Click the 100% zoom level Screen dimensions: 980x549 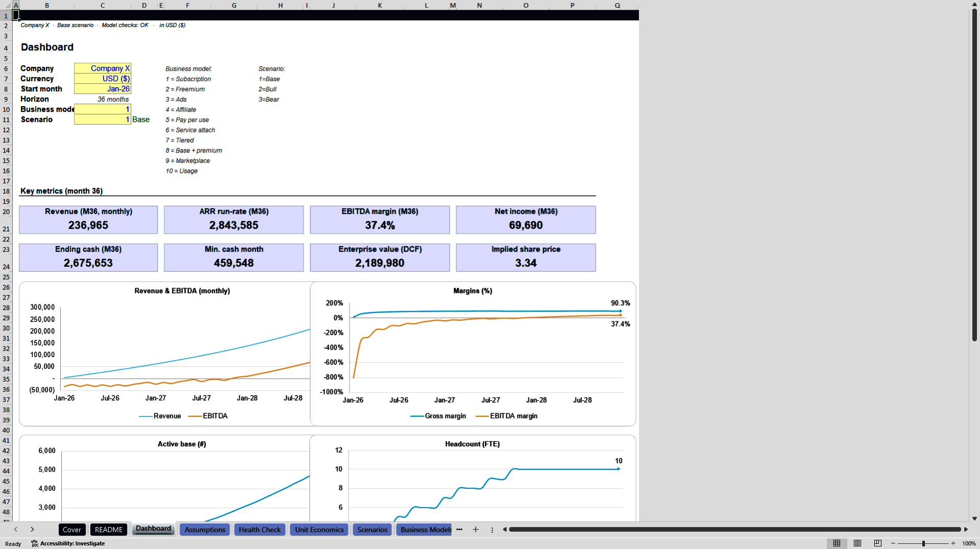coord(969,543)
